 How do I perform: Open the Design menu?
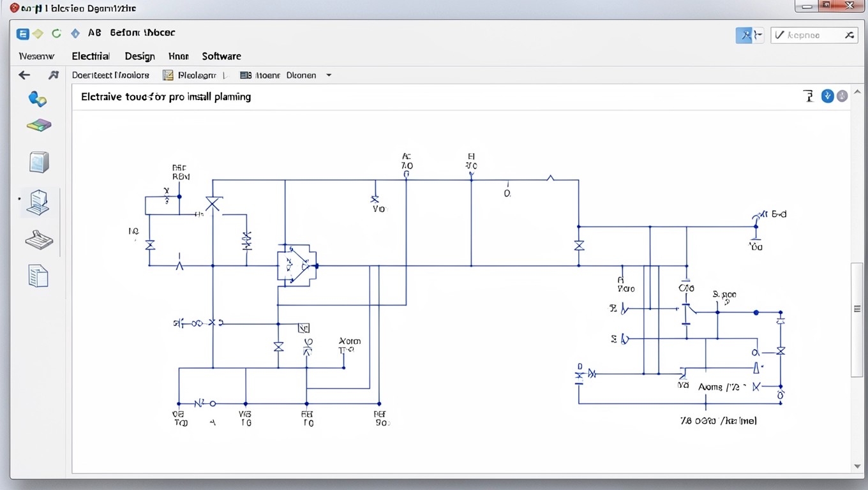tap(139, 56)
